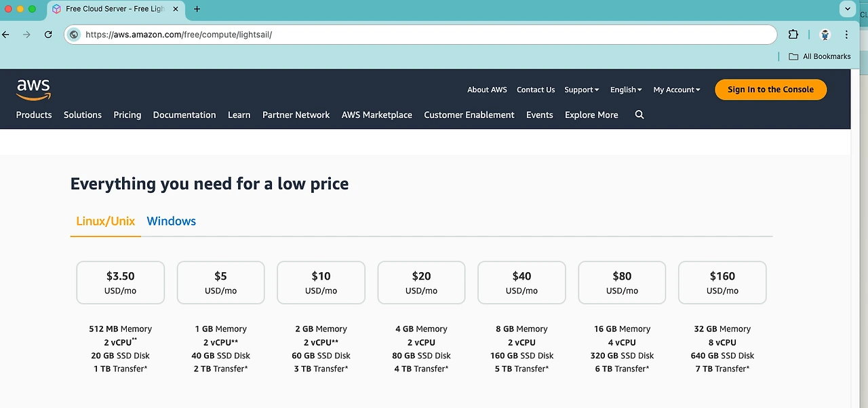Viewport: 868px width, 408px height.
Task: Switch to the Windows tab
Action: coord(171,221)
